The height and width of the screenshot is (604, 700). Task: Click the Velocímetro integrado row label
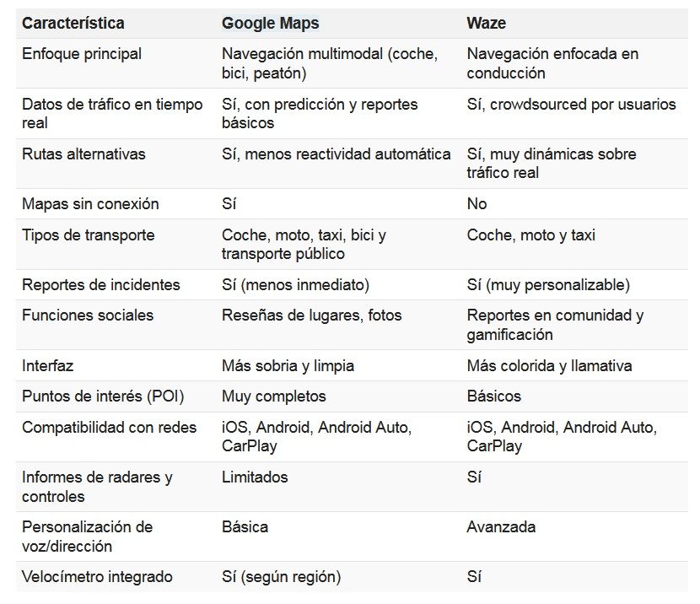[x=97, y=577]
